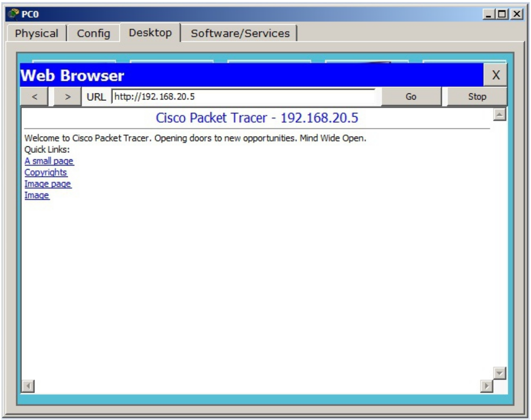Click the last quick link named 'Image'
This screenshot has width=531, height=420.
(x=37, y=196)
